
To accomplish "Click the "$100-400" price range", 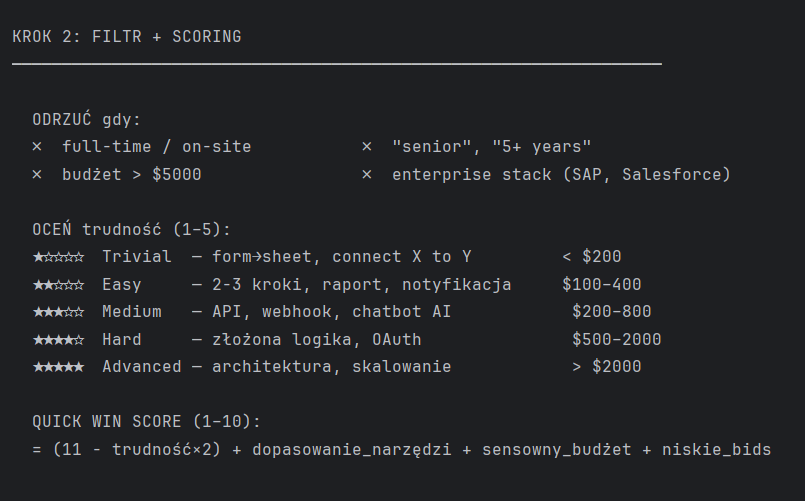I will click(x=602, y=285).
